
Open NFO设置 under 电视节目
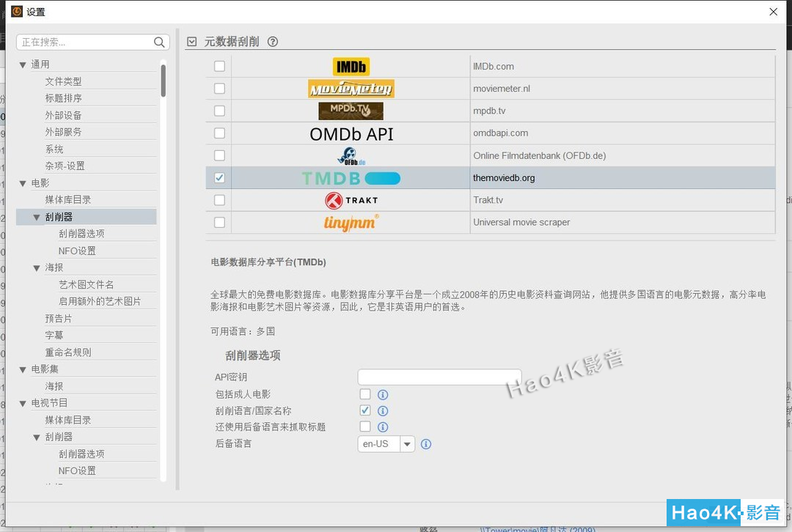point(77,470)
